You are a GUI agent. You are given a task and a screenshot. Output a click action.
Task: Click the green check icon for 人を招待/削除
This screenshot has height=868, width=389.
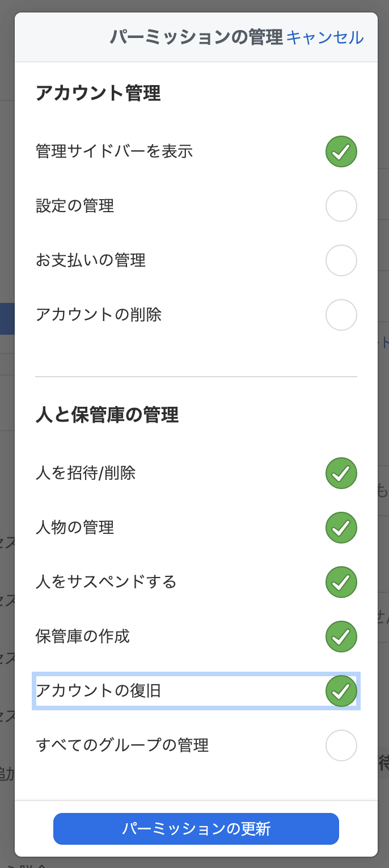click(341, 473)
